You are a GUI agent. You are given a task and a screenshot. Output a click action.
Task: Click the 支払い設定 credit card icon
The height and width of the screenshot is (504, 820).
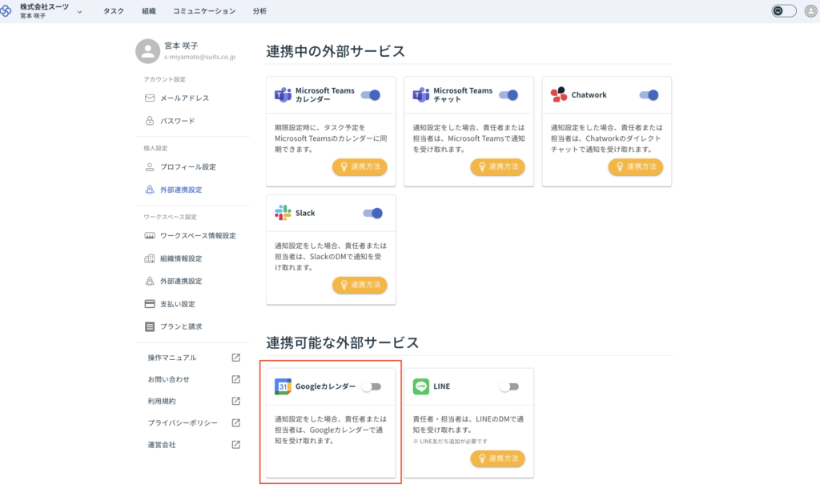coord(149,304)
